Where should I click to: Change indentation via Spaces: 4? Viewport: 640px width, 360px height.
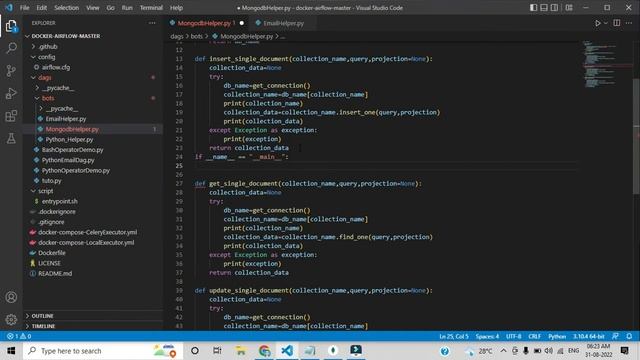tap(487, 336)
